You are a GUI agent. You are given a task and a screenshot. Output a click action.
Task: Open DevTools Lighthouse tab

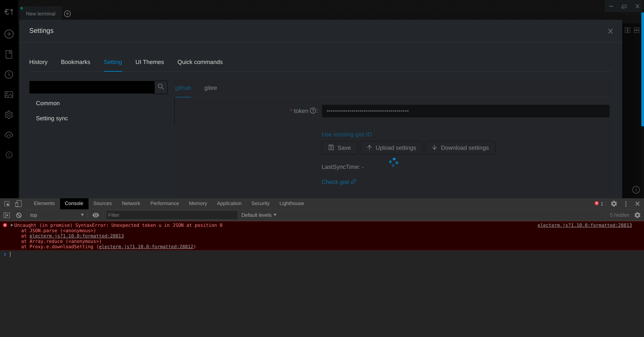click(x=292, y=204)
